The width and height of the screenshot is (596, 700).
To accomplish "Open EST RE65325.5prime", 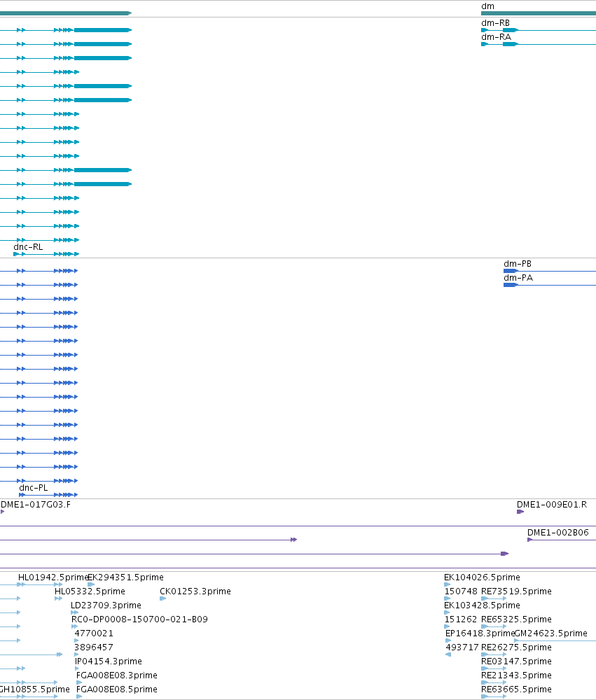I will [516, 619].
